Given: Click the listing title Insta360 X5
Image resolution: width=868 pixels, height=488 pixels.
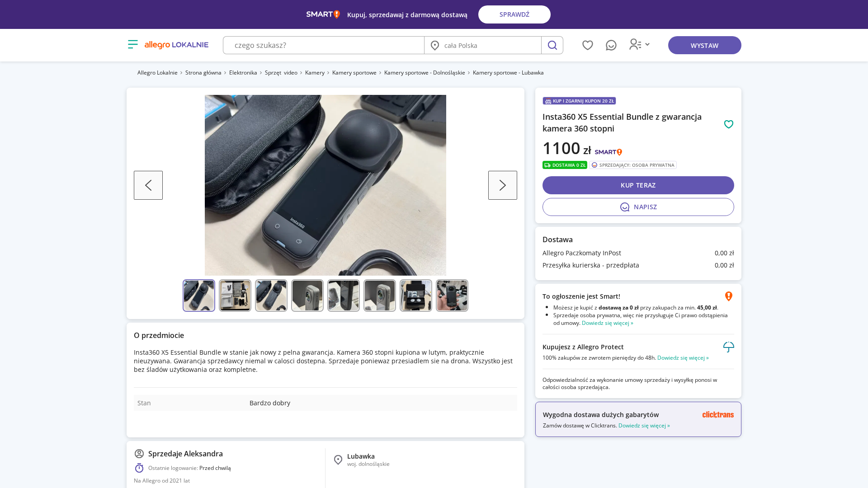Looking at the screenshot, I should 622,122.
